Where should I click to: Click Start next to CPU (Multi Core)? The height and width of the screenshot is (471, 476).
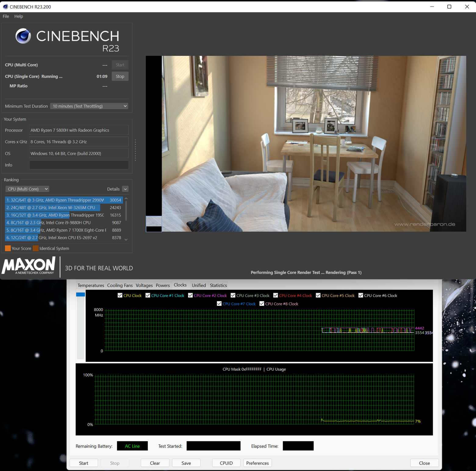pos(120,65)
